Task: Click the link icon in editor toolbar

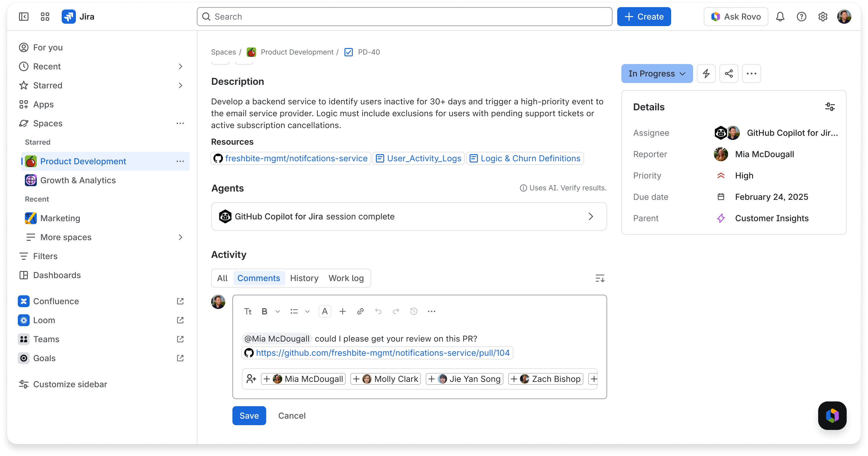Action: click(x=360, y=311)
